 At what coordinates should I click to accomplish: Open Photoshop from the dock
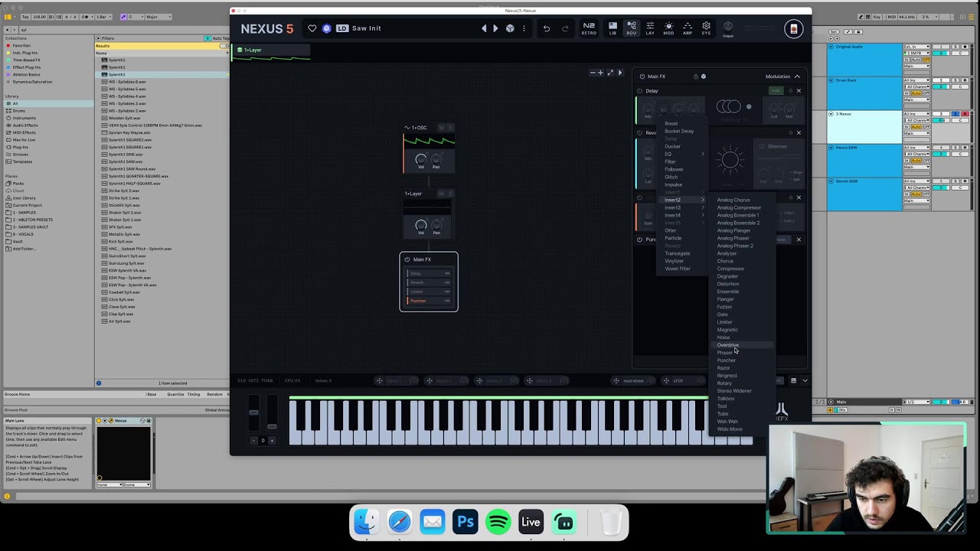point(465,523)
